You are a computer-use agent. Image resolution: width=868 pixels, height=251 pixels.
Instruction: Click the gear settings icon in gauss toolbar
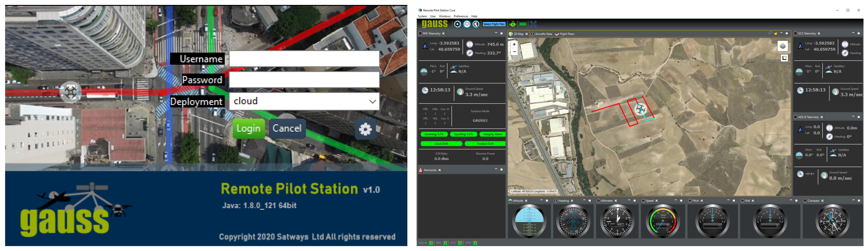[x=457, y=24]
